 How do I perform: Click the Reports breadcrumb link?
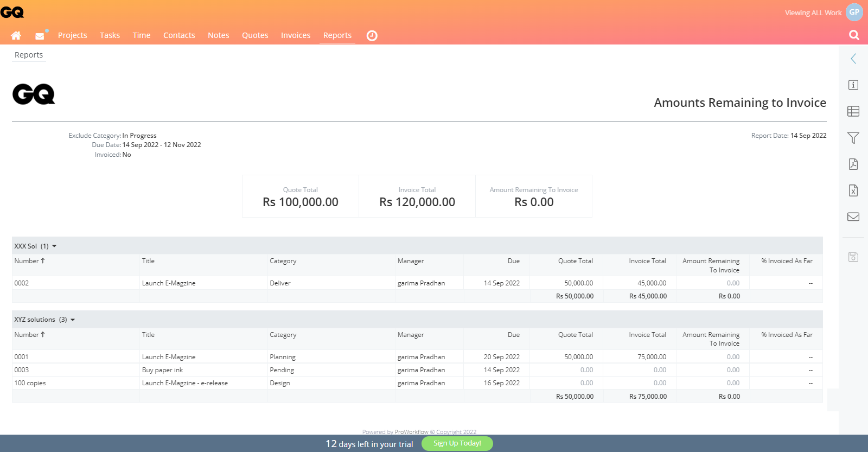29,55
